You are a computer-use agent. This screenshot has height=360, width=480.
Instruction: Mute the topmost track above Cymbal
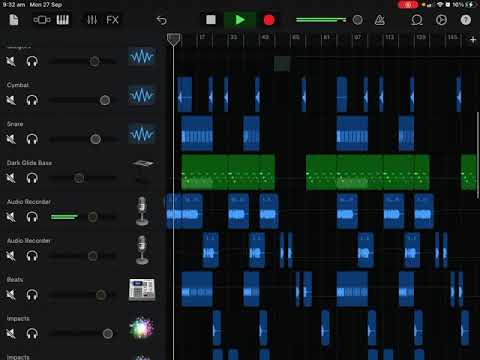click(11, 61)
